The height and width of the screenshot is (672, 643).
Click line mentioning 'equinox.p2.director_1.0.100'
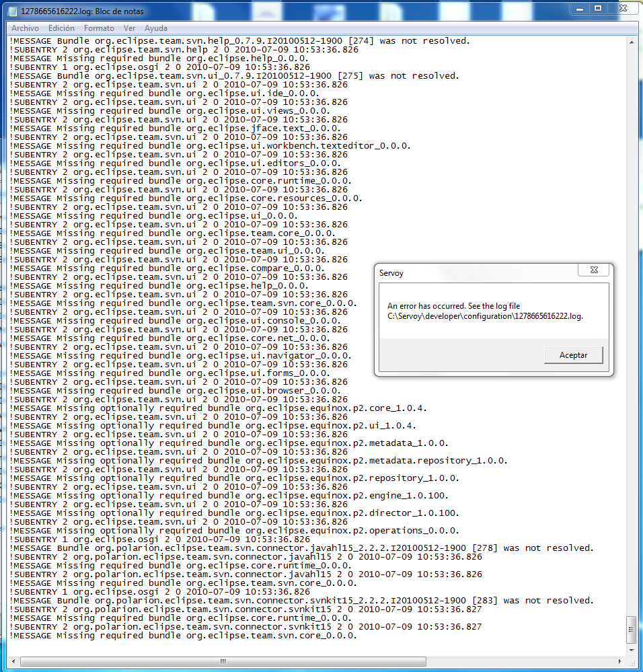(234, 513)
